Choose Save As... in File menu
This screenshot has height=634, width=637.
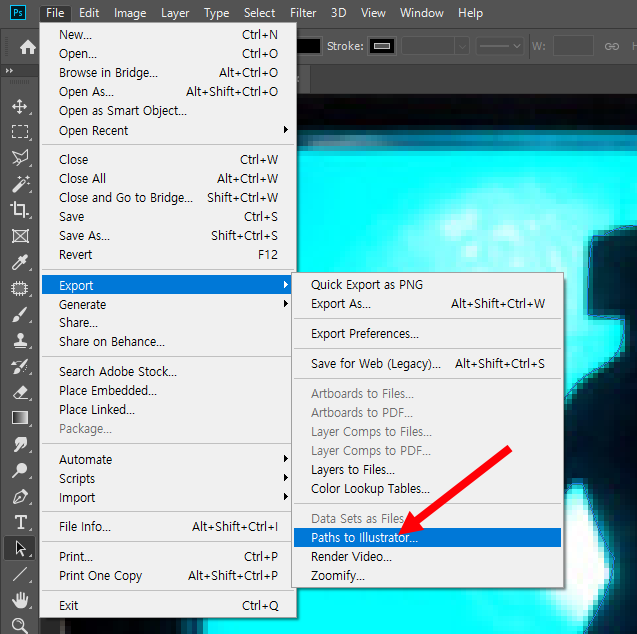point(167,236)
